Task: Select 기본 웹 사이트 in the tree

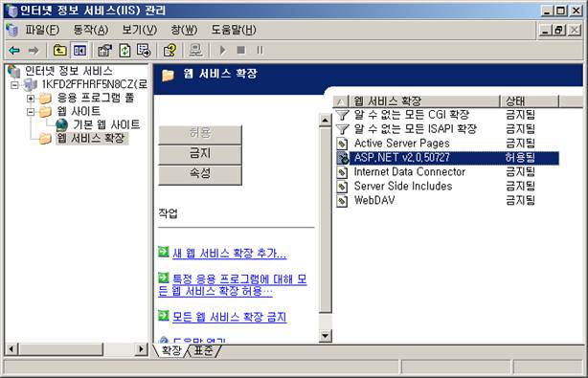Action: pos(106,124)
